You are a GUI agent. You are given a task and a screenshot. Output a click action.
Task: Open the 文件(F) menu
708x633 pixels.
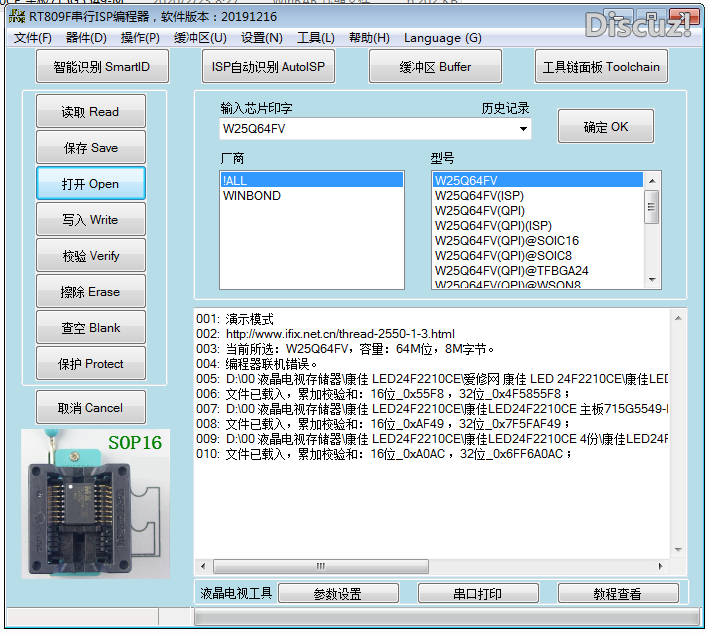pyautogui.click(x=33, y=38)
